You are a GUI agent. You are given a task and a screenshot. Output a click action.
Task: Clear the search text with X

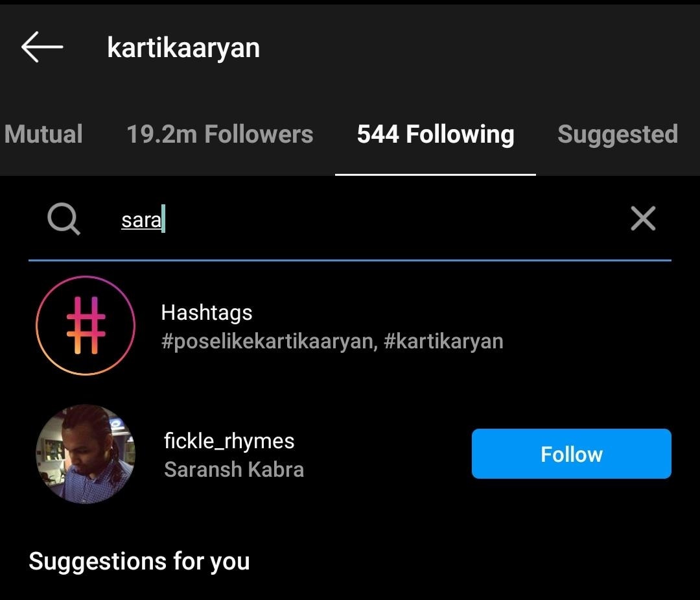643,219
